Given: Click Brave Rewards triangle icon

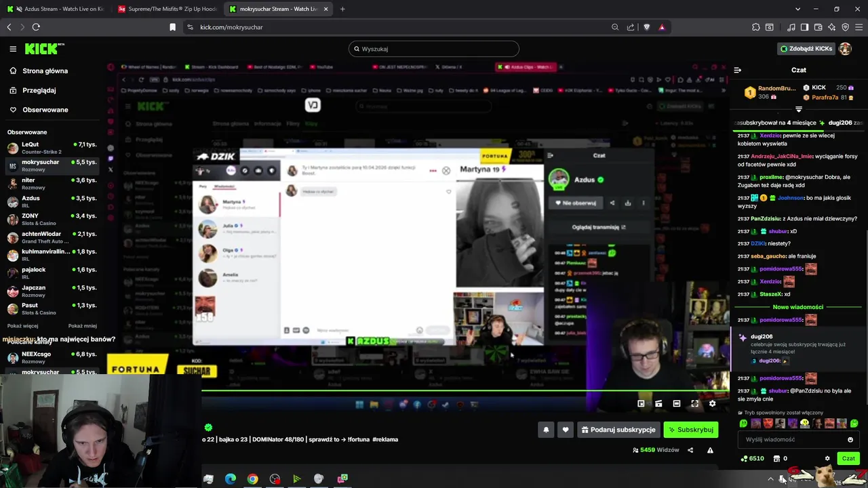Looking at the screenshot, I should click(x=662, y=27).
